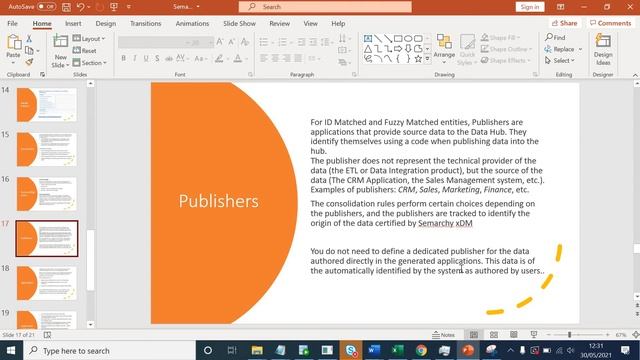Open Shape Outline dropdown
Image resolution: width=640 pixels, height=360 pixels.
pyautogui.click(x=507, y=49)
